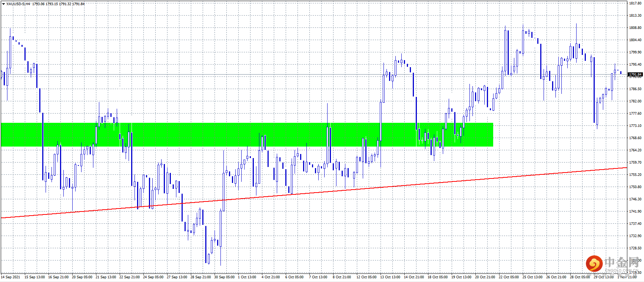
Task: Click the 27 Sep 13:00 time label
Action: (x=177, y=277)
